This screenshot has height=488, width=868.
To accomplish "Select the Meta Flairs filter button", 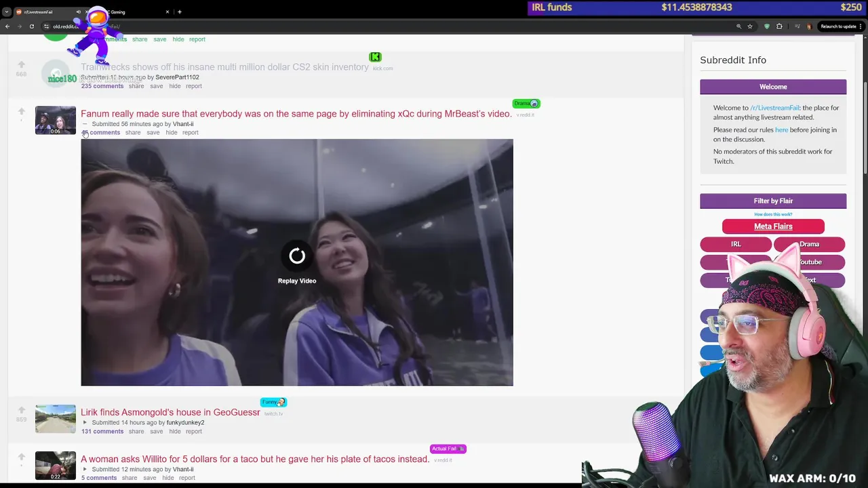I will point(773,226).
